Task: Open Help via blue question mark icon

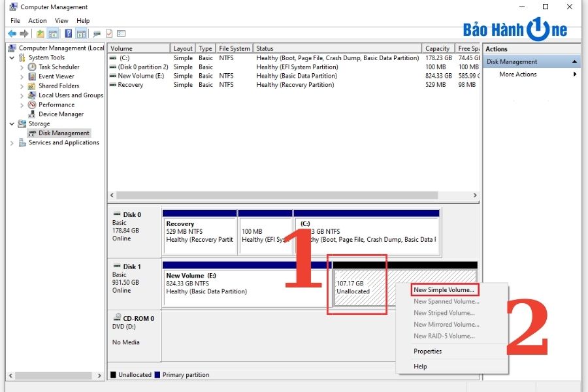Action: 68,33
